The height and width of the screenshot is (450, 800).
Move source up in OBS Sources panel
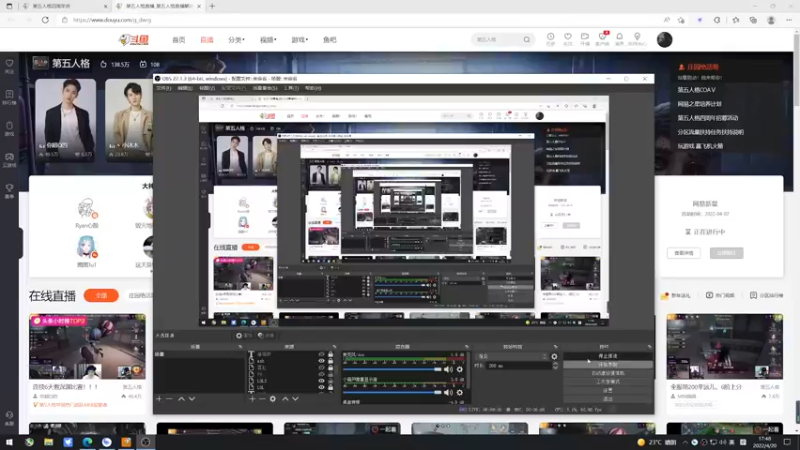(285, 398)
